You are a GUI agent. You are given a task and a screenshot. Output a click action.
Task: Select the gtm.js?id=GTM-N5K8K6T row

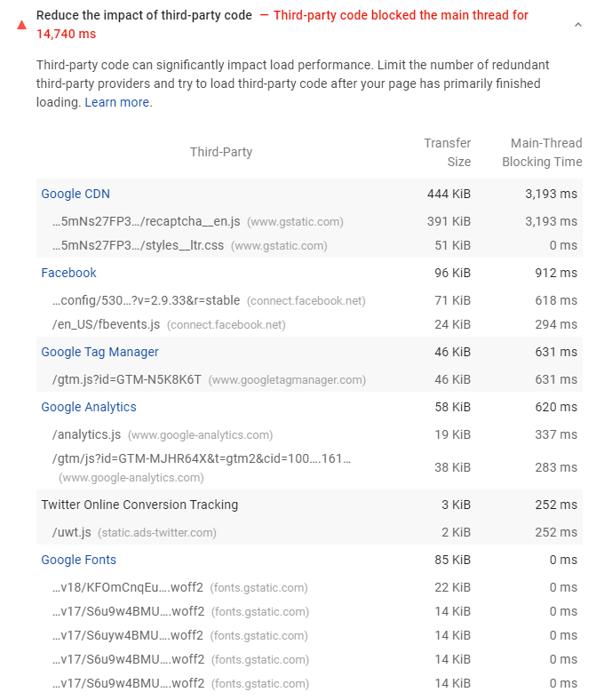(x=309, y=379)
